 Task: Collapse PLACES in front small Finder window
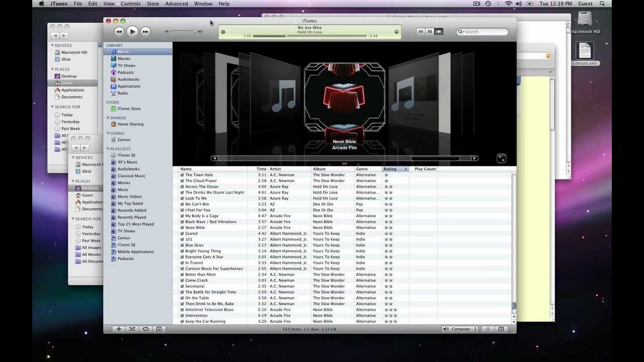point(72,181)
